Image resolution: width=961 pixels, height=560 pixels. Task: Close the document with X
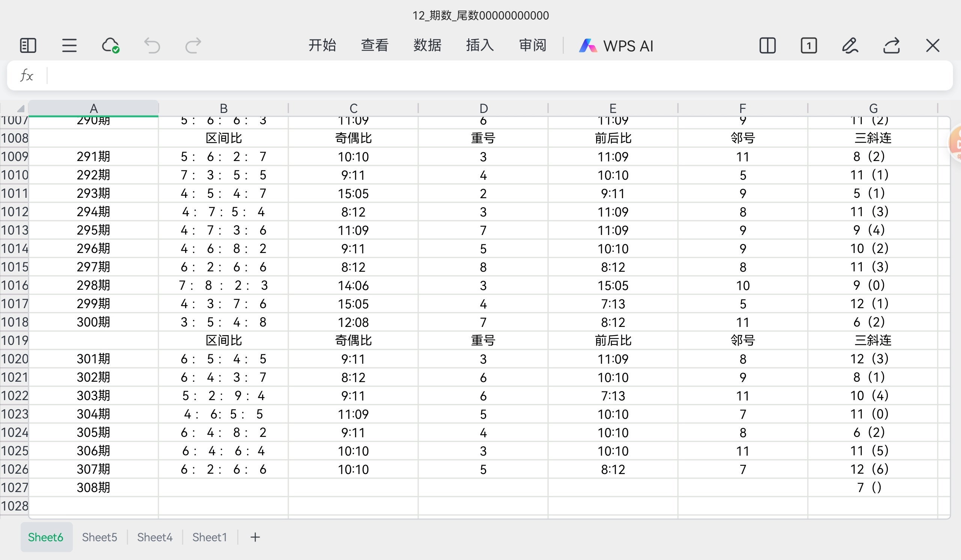click(x=933, y=46)
